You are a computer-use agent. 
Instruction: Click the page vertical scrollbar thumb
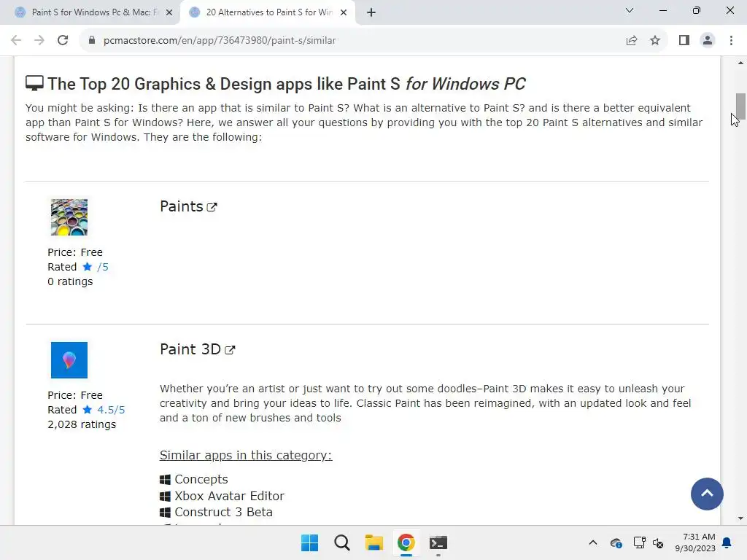pyautogui.click(x=740, y=106)
